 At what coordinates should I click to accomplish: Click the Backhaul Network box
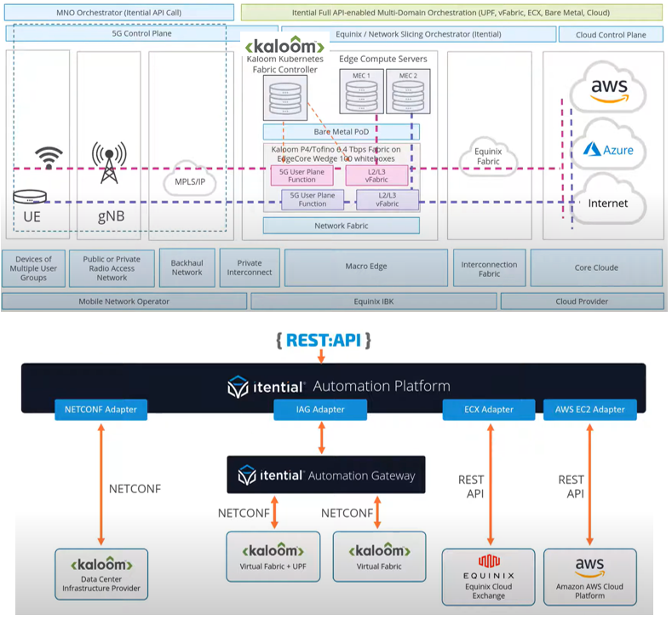[187, 267]
